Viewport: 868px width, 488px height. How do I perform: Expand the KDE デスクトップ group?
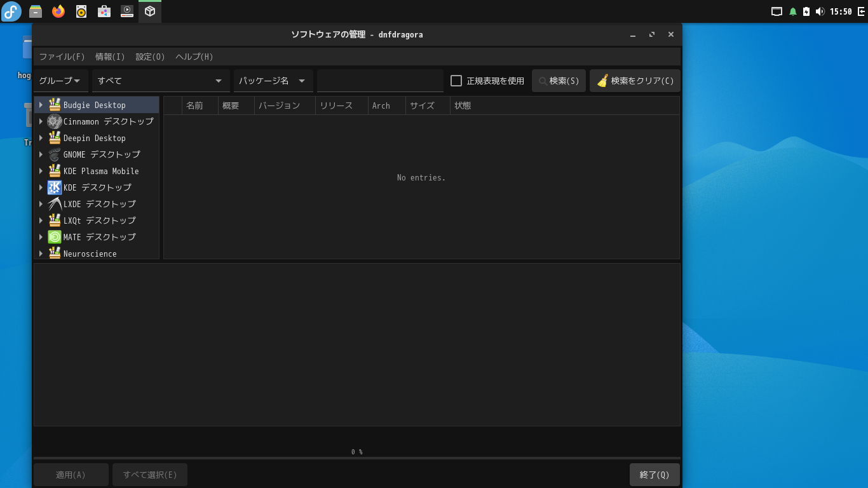[41, 187]
